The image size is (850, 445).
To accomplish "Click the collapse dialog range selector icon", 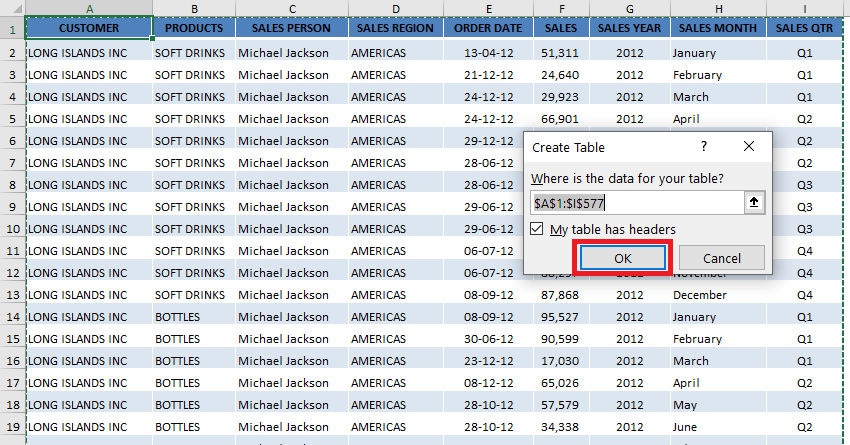I will point(754,203).
